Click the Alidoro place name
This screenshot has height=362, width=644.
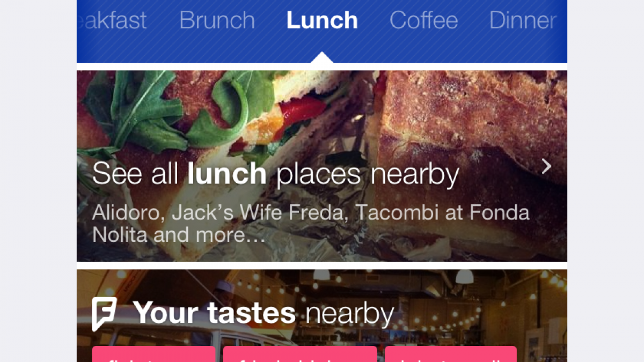click(126, 213)
